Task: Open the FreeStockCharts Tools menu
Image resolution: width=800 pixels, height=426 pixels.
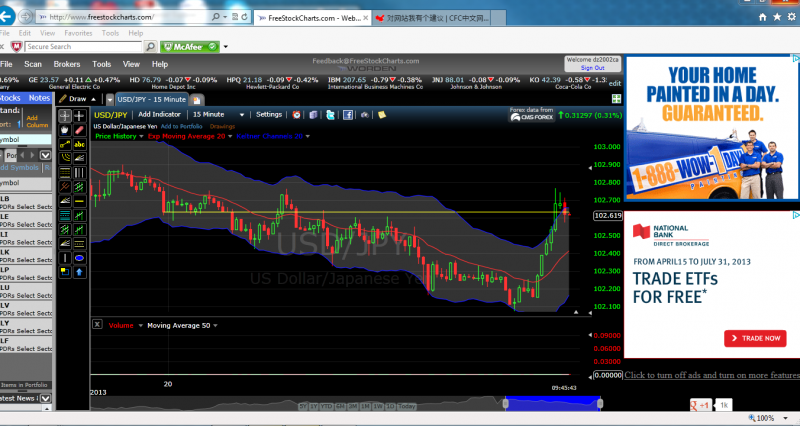Action: tap(102, 64)
